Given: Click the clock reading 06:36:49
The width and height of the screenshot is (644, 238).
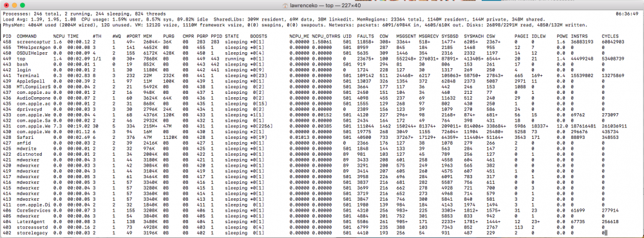Looking at the screenshot, I should click(627, 14).
